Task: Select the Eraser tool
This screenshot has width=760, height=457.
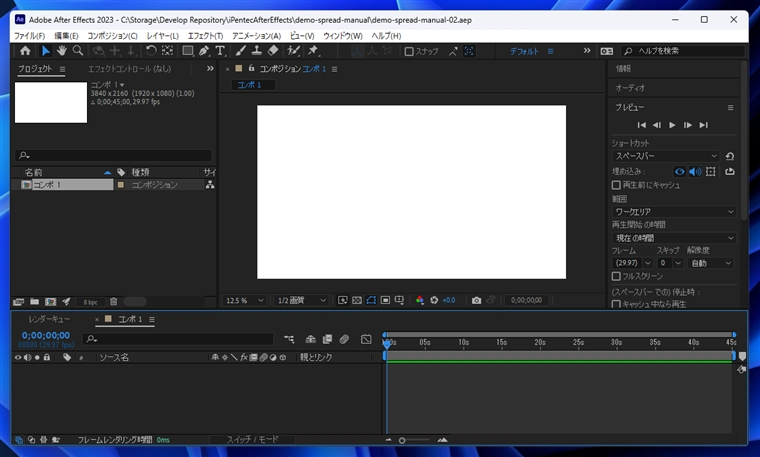Action: (x=273, y=50)
